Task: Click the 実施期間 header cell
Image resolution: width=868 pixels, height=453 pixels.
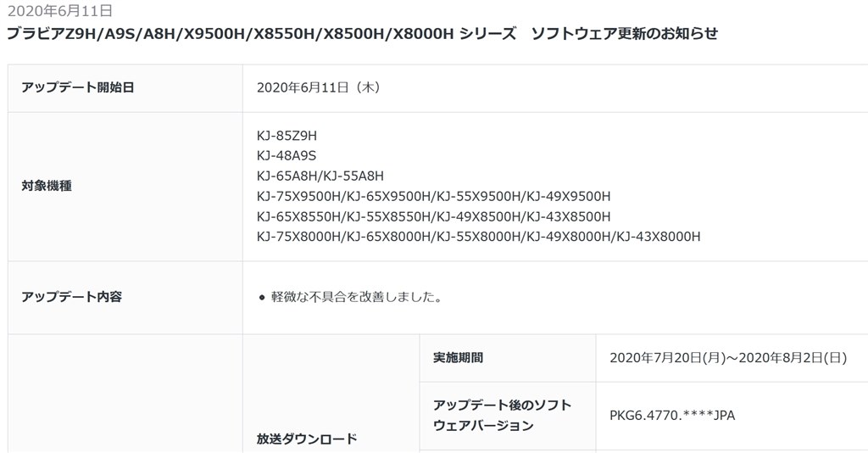Action: 508,358
